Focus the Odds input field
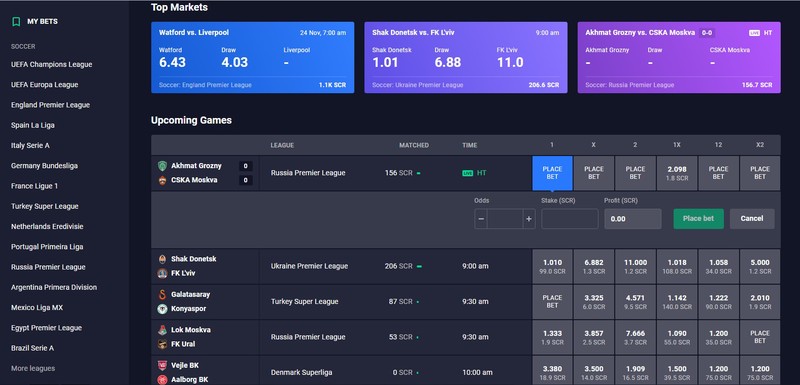 (505, 219)
